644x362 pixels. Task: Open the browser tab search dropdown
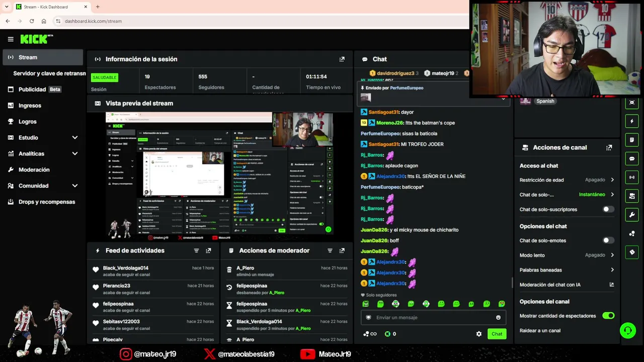pos(7,7)
